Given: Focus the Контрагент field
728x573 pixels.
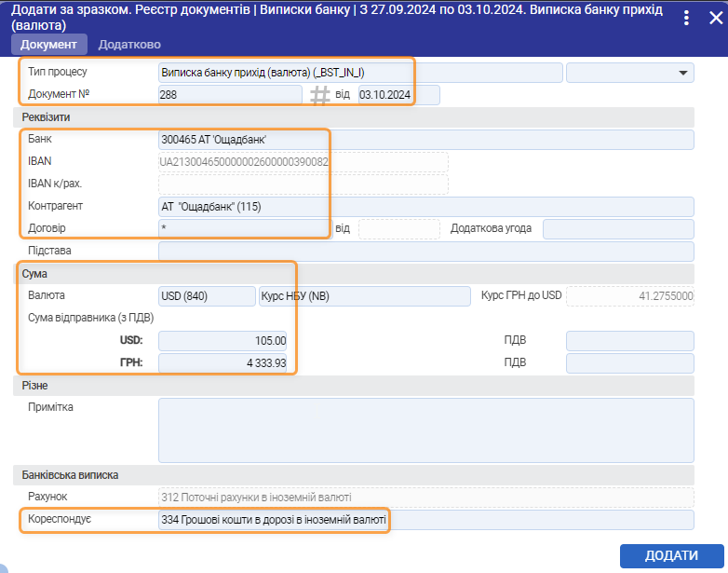Looking at the screenshot, I should pos(426,207).
